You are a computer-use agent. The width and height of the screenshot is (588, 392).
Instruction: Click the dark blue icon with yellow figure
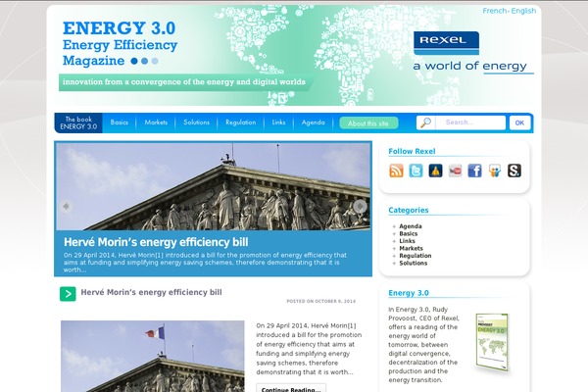(435, 171)
